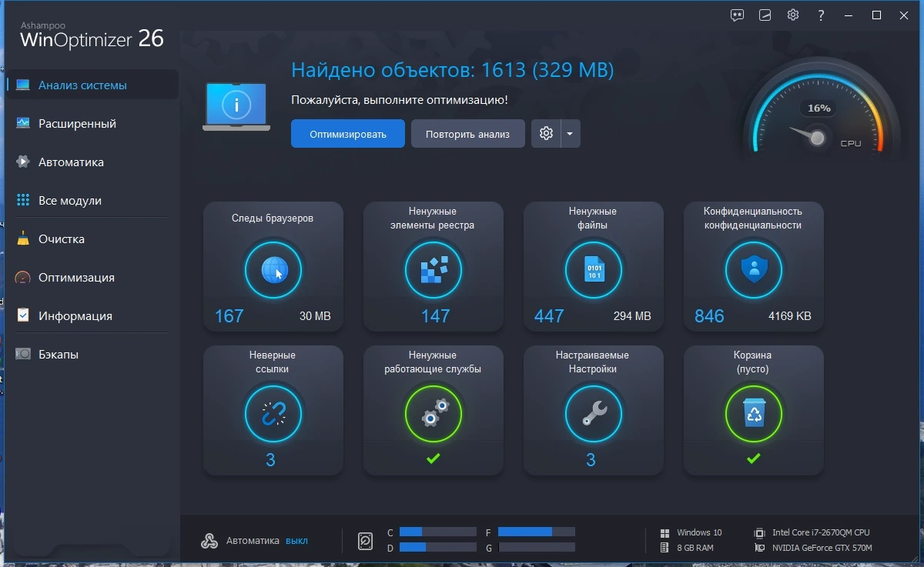This screenshot has width=924, height=567.
Task: Click the 447 unnecessary files count
Action: (549, 316)
